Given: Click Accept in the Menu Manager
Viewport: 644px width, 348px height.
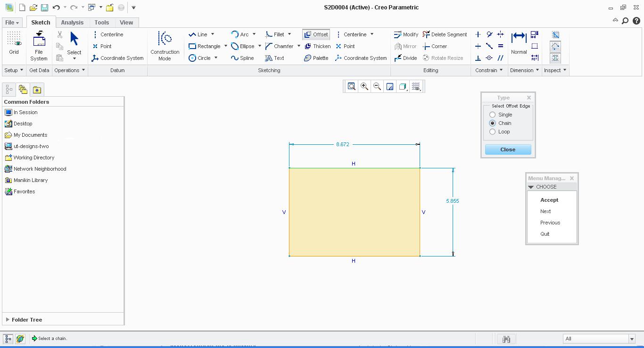Looking at the screenshot, I should [549, 200].
